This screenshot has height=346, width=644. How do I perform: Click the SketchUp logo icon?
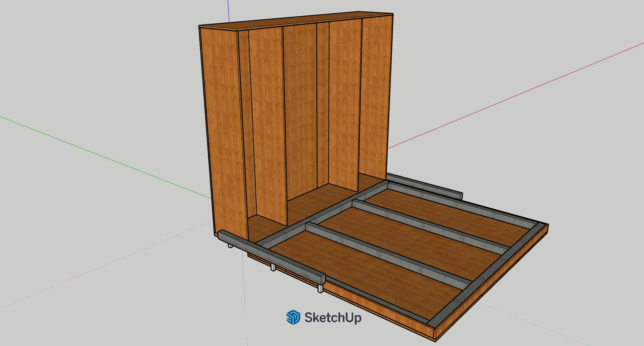(x=293, y=317)
